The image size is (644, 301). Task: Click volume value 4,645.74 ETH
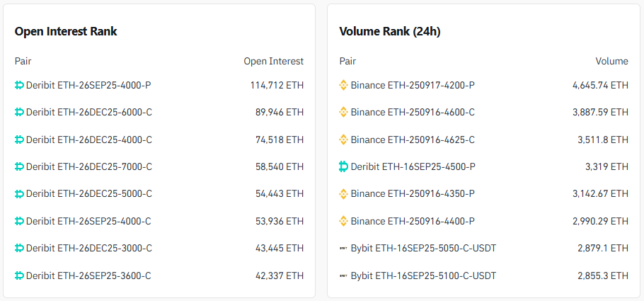[600, 85]
